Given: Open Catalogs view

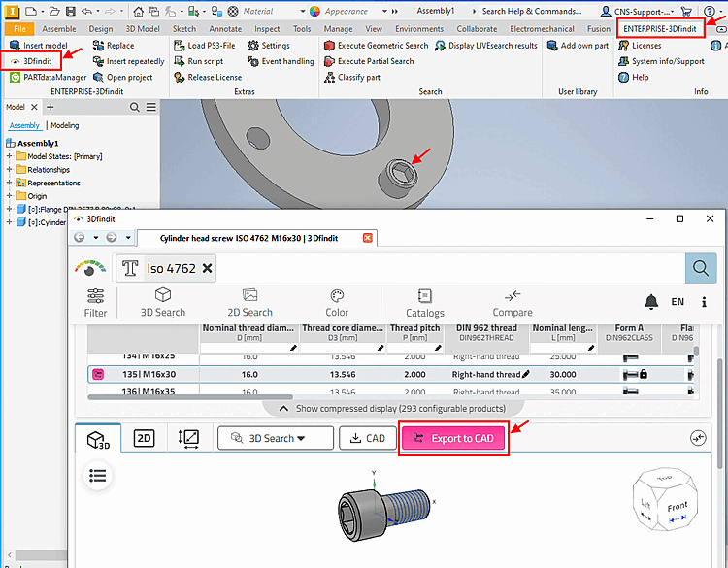Looking at the screenshot, I should 425,303.
